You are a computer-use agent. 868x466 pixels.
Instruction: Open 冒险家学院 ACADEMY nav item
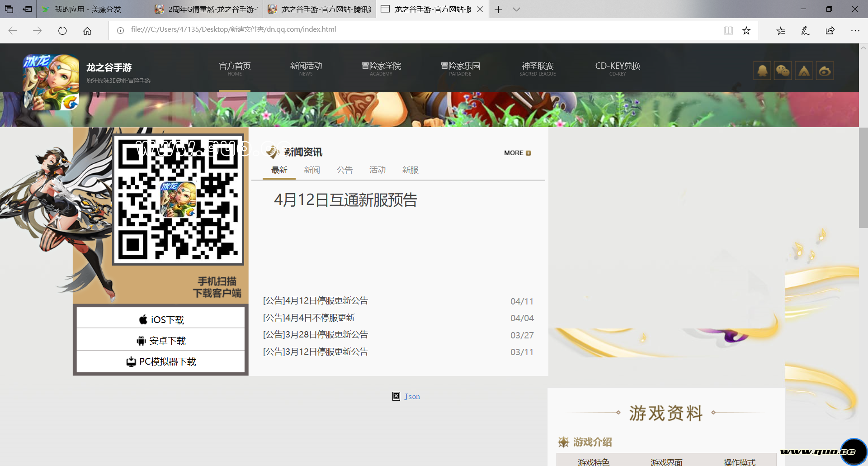coord(381,69)
